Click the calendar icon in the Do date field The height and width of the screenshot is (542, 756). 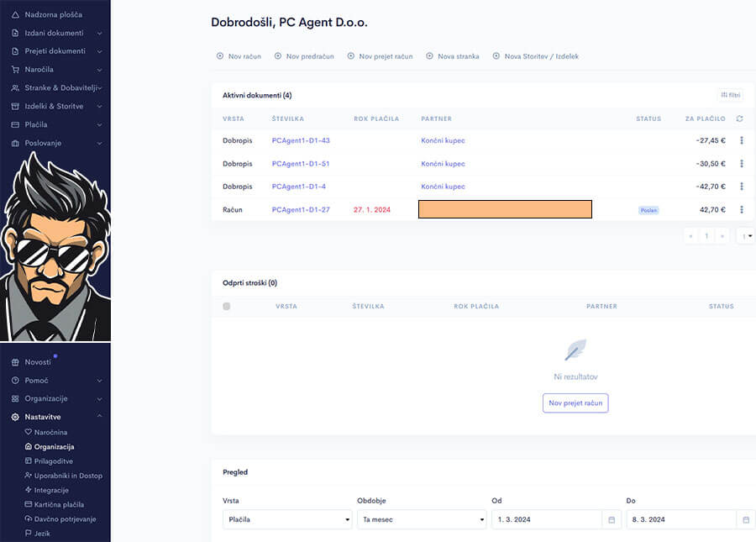point(745,520)
